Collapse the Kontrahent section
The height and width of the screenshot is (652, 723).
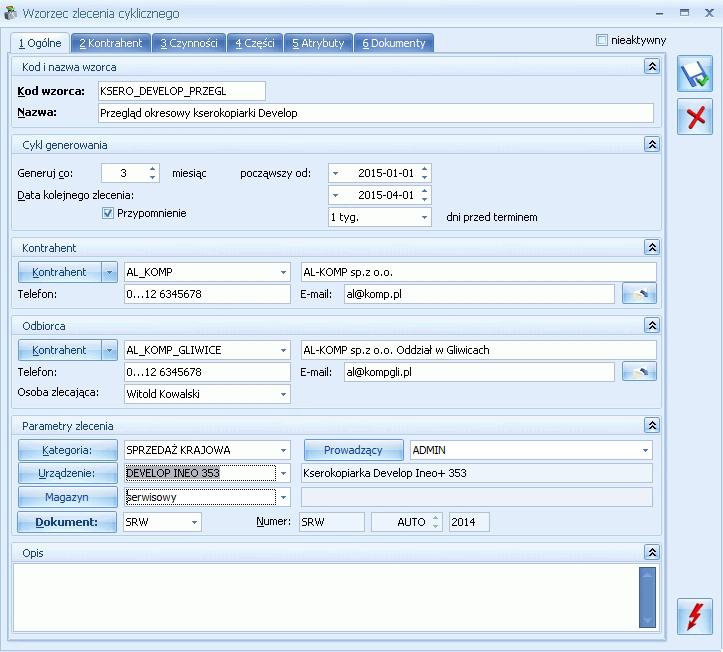(x=652, y=247)
